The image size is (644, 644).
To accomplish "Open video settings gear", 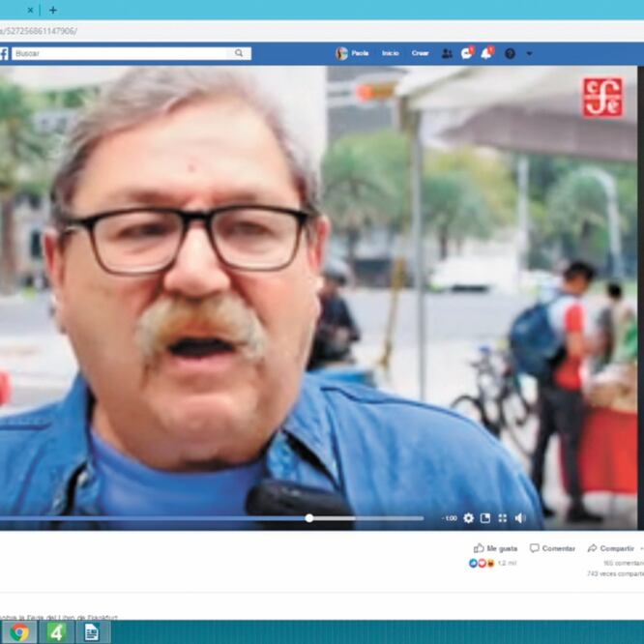I will click(x=468, y=518).
